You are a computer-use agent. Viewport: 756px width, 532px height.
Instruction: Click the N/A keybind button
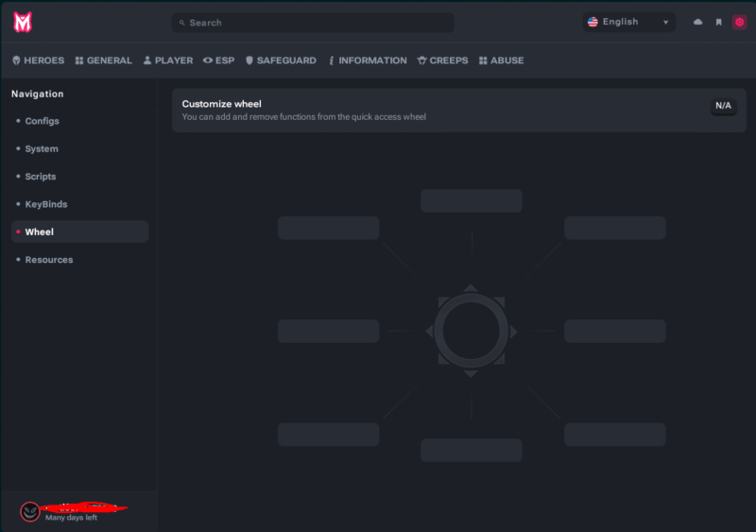[x=723, y=106]
